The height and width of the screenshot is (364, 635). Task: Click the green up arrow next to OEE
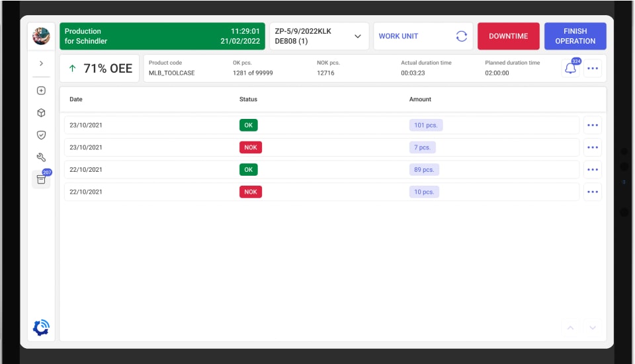click(x=72, y=68)
